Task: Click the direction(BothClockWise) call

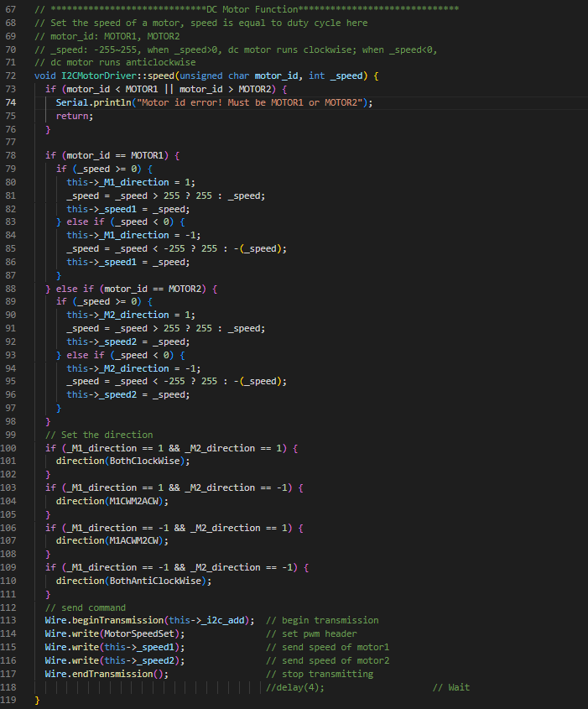Action: point(117,461)
